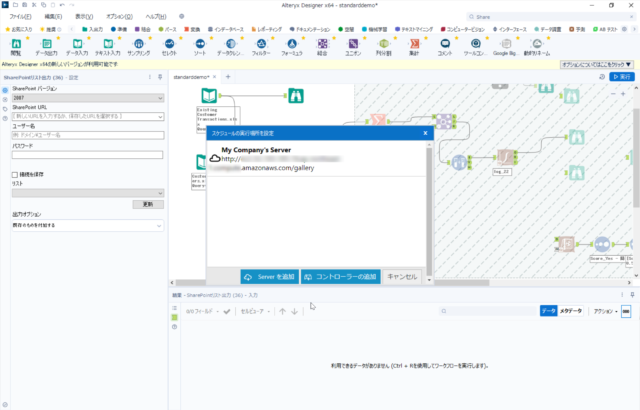Open the SharePoint URL combo box

coord(88,117)
